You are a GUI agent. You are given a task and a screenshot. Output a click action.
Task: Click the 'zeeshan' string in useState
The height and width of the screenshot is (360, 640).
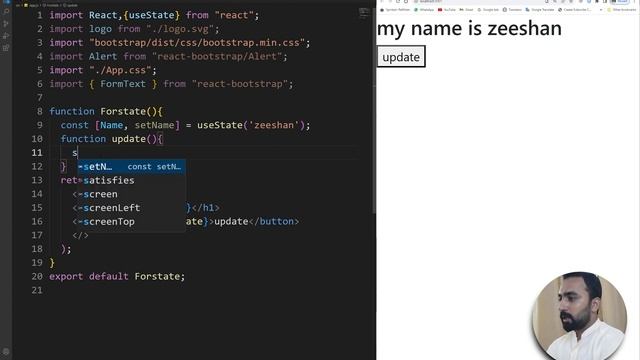pos(274,125)
